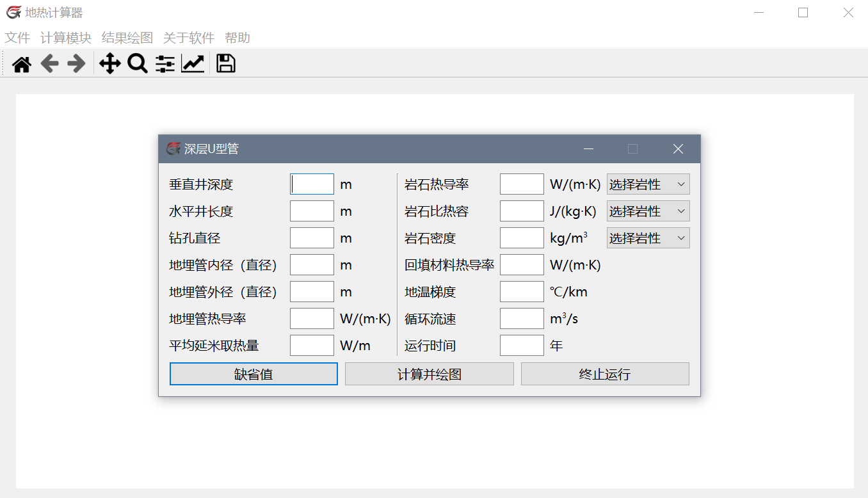Focus the 岩石热导率 input field
Viewport: 868px width, 498px height.
tap(522, 184)
